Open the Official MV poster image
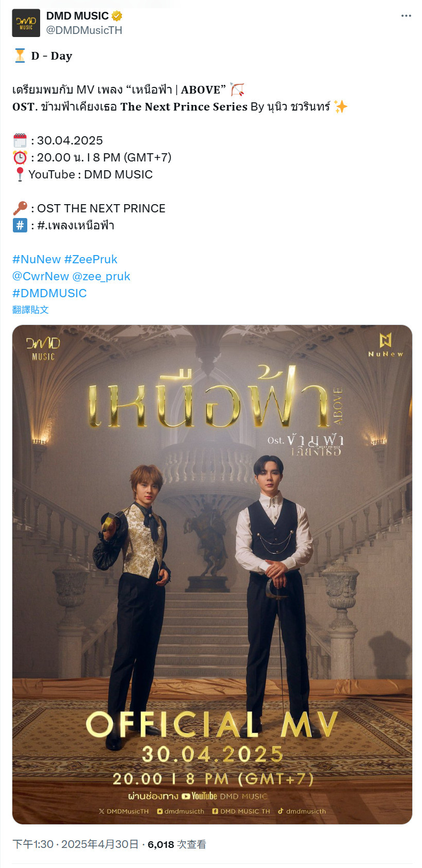The height and width of the screenshot is (868, 422). [212, 574]
